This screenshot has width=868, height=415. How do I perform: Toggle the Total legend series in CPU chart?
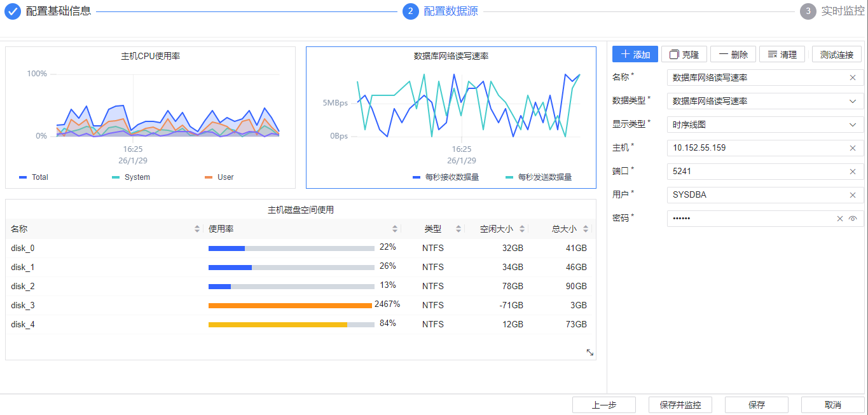point(34,177)
